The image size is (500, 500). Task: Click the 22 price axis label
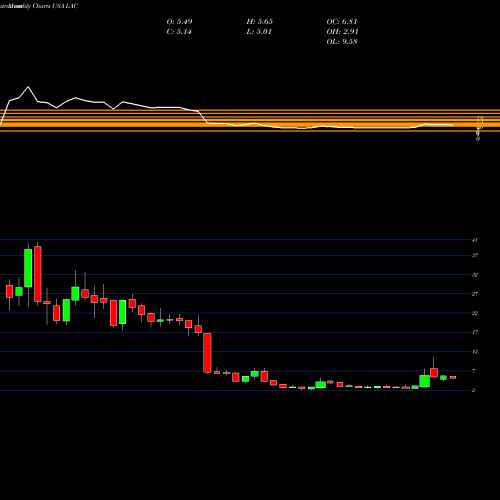point(475,313)
